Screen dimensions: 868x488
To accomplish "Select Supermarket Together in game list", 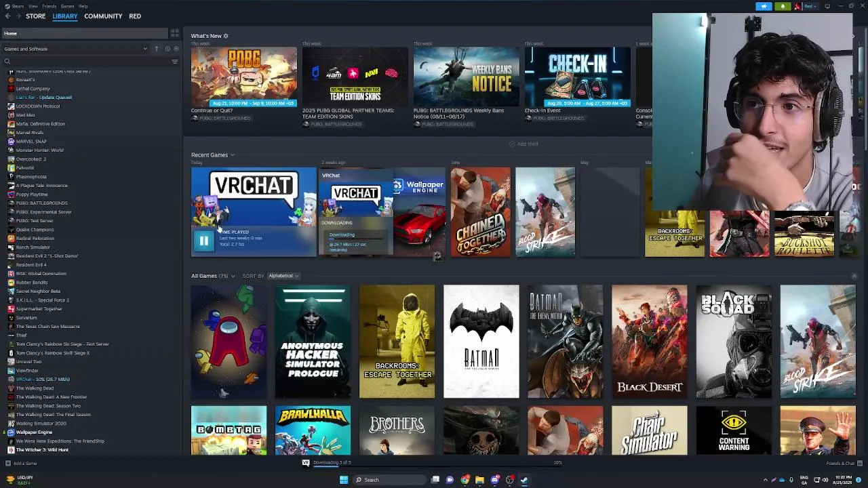I will coord(39,309).
